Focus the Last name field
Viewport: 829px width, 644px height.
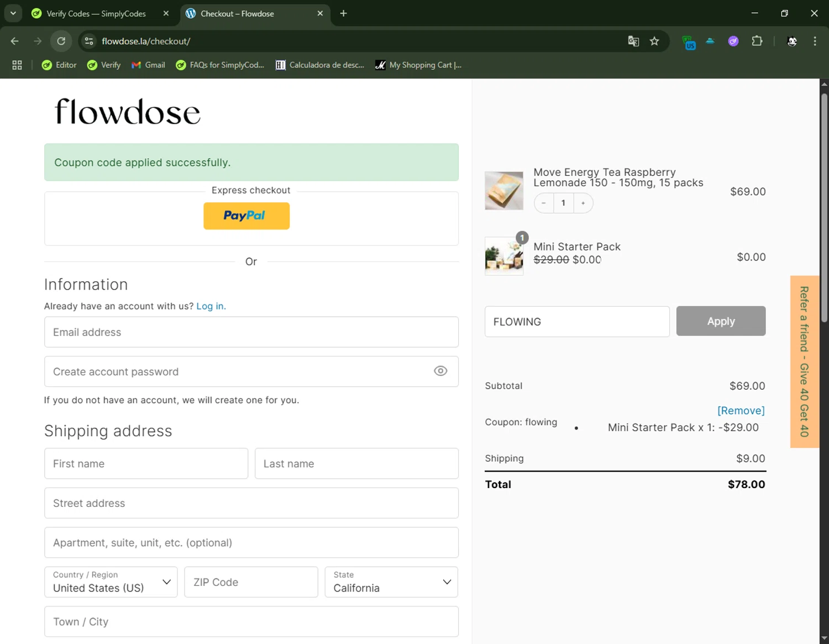pos(356,464)
